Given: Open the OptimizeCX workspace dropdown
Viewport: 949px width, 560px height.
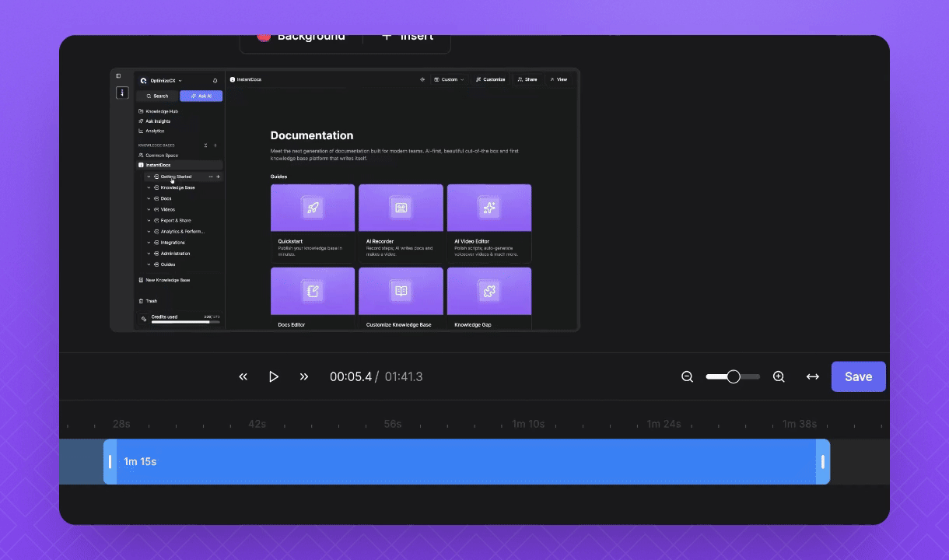Looking at the screenshot, I should tap(161, 80).
